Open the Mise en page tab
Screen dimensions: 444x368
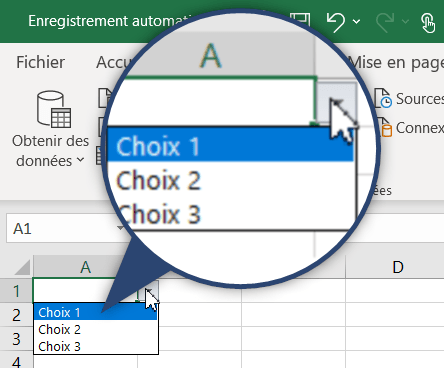[x=396, y=63]
